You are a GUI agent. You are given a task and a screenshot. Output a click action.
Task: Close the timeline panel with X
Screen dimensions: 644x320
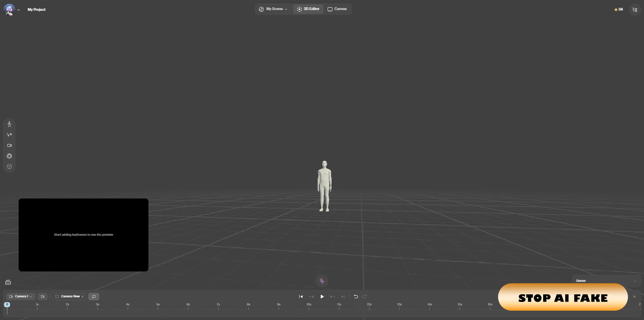634,297
